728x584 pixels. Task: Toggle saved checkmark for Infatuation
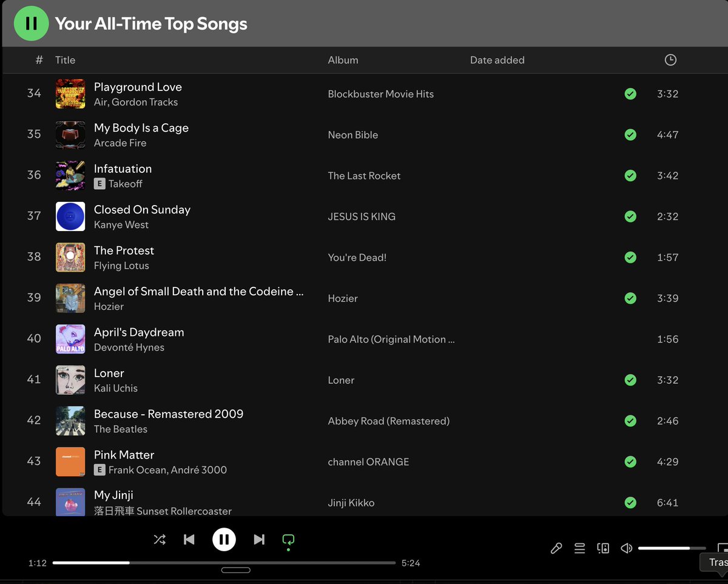(631, 175)
